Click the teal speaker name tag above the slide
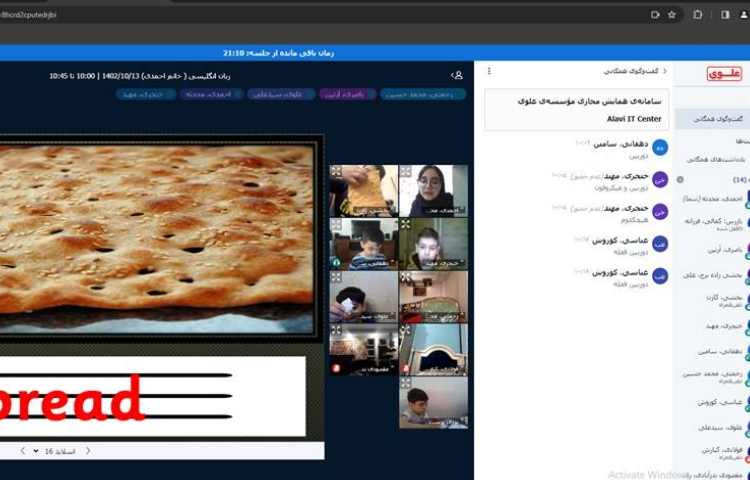The width and height of the screenshot is (750, 480). [422, 94]
